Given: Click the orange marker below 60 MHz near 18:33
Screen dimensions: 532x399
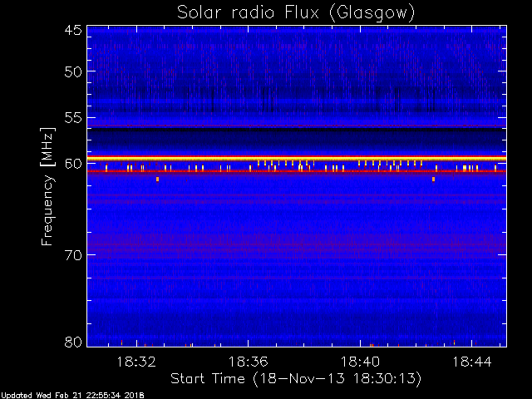Looking at the screenshot, I should click(157, 180).
